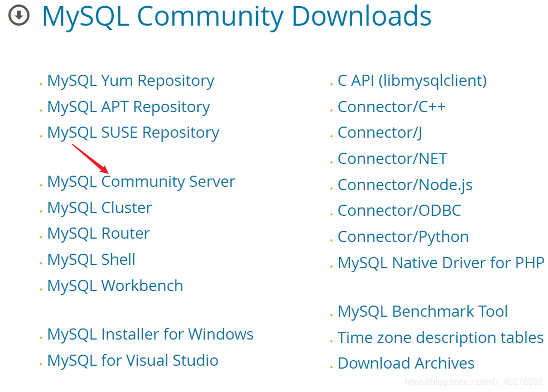Open the MySQL Community Downloads heading link
548x392 pixels.
click(x=237, y=16)
